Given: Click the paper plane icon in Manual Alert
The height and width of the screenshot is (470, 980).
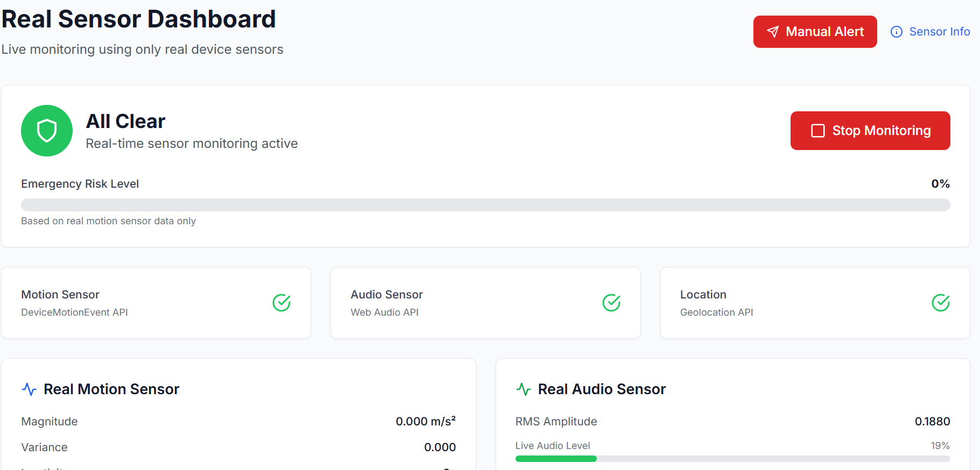Looking at the screenshot, I should (x=773, y=32).
